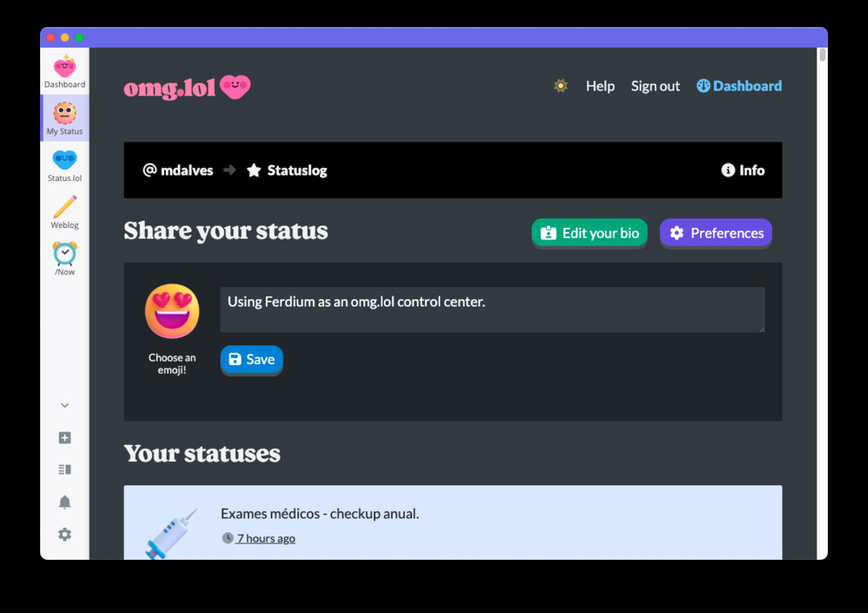Open the 7 hours ago timestamp link
868x613 pixels.
(265, 538)
